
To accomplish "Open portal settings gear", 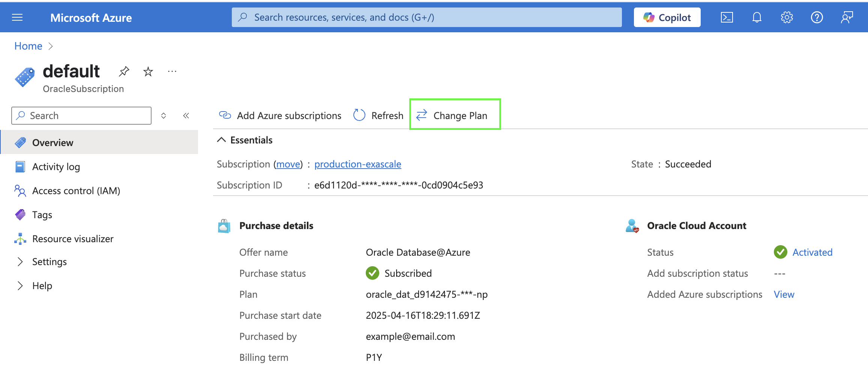I will coord(787,18).
